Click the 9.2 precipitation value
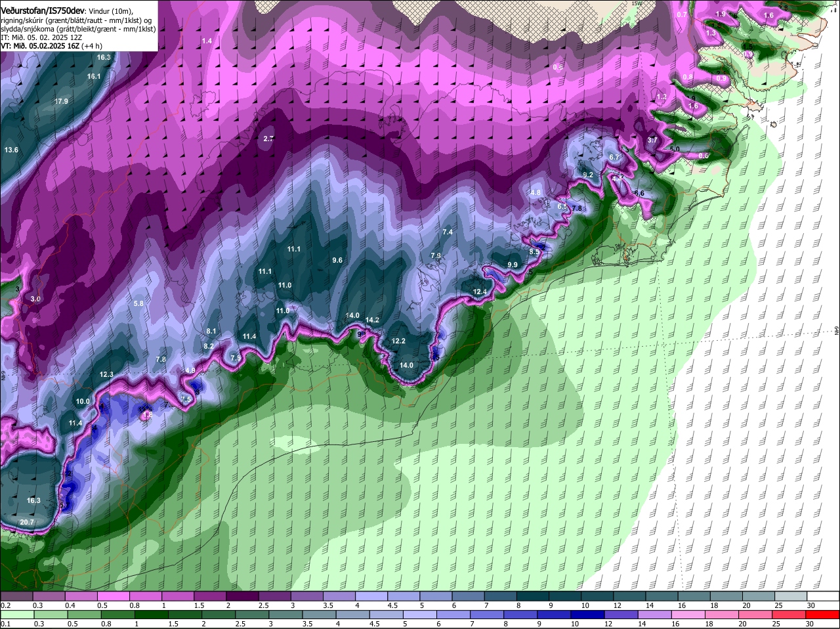The height and width of the screenshot is (629, 840). point(588,174)
